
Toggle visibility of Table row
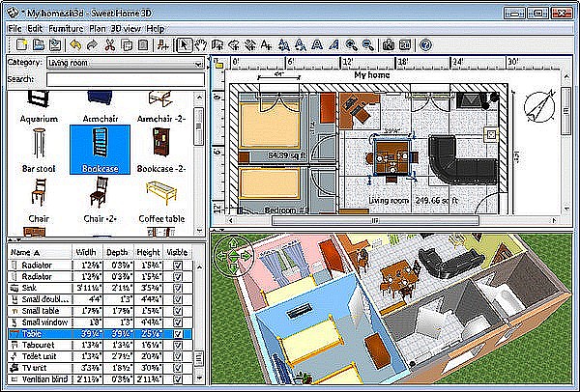pos(178,334)
